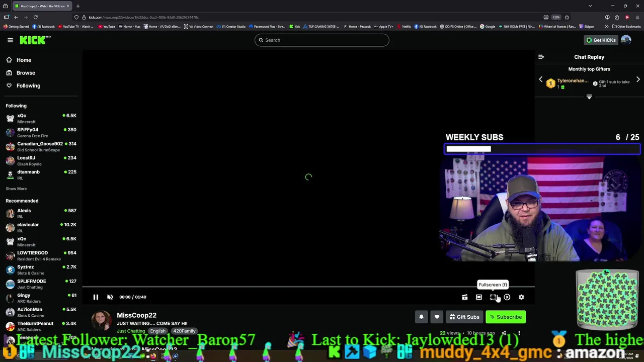Image resolution: width=644 pixels, height=362 pixels.
Task: Click the Get KICKs button
Action: tap(601, 40)
